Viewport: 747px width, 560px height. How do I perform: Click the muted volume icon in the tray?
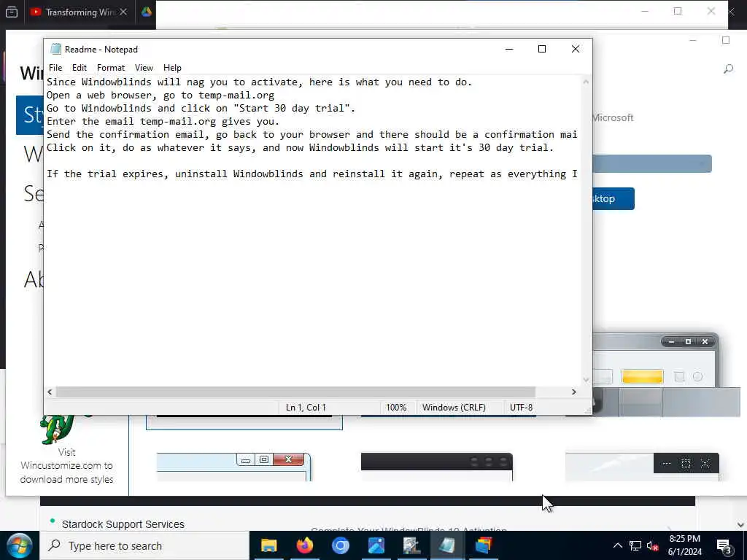pyautogui.click(x=653, y=545)
